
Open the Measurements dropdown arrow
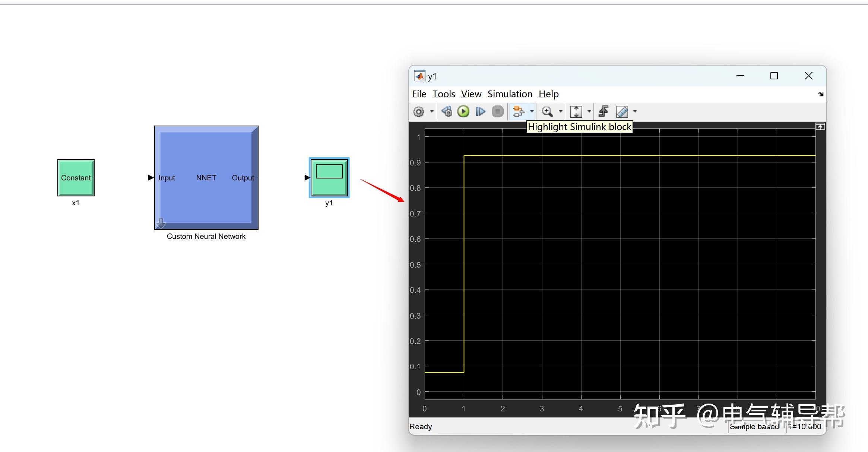click(x=635, y=111)
